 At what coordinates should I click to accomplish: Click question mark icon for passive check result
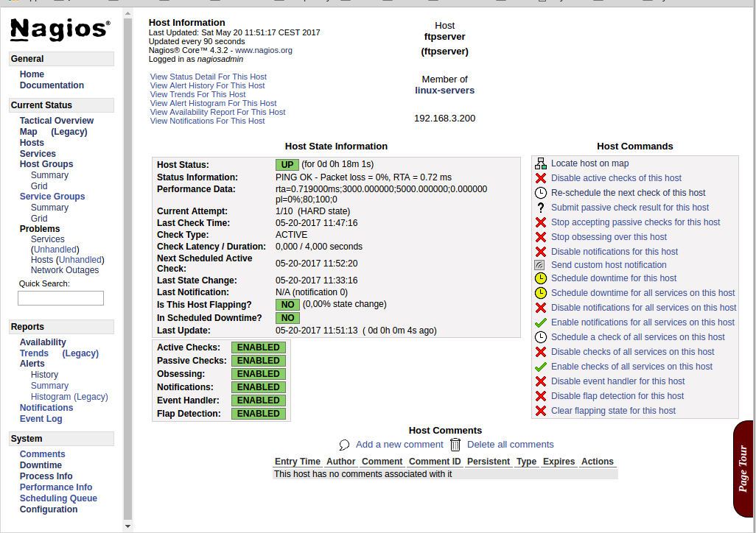point(541,208)
